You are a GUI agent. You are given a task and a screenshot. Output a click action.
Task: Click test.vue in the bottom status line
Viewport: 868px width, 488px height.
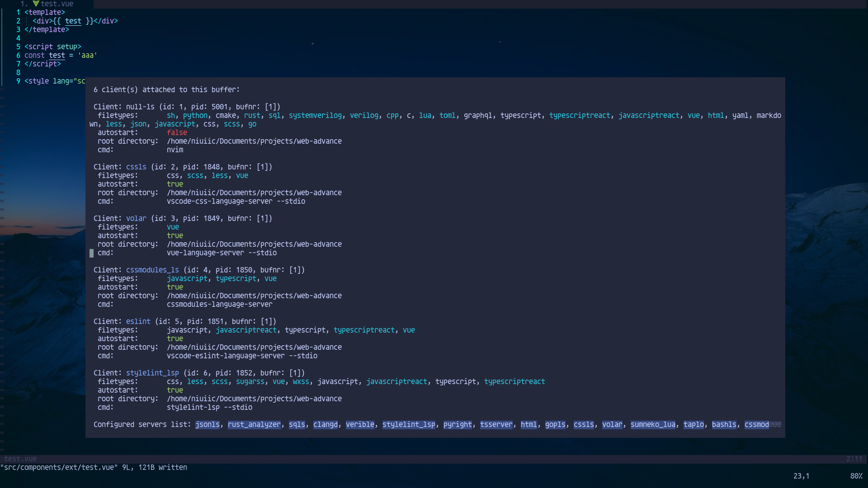(x=21, y=459)
